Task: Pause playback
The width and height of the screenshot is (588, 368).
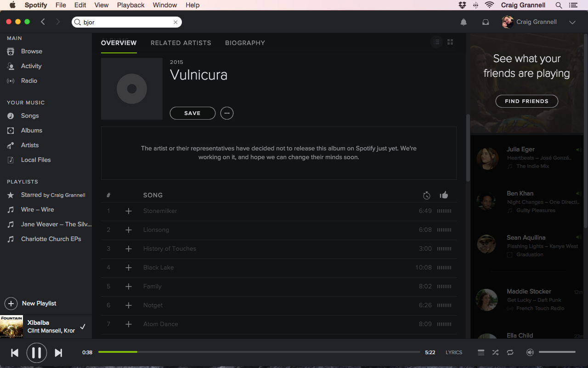Action: point(37,353)
